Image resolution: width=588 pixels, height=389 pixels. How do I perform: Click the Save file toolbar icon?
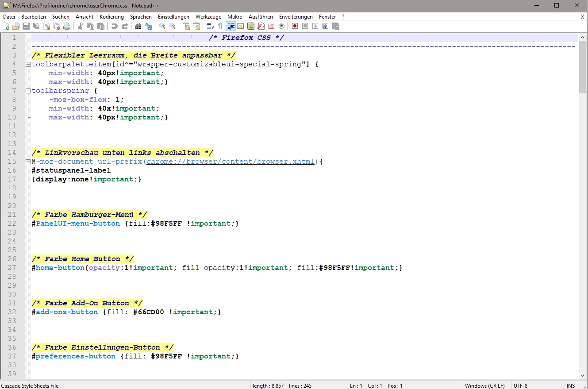click(26, 26)
